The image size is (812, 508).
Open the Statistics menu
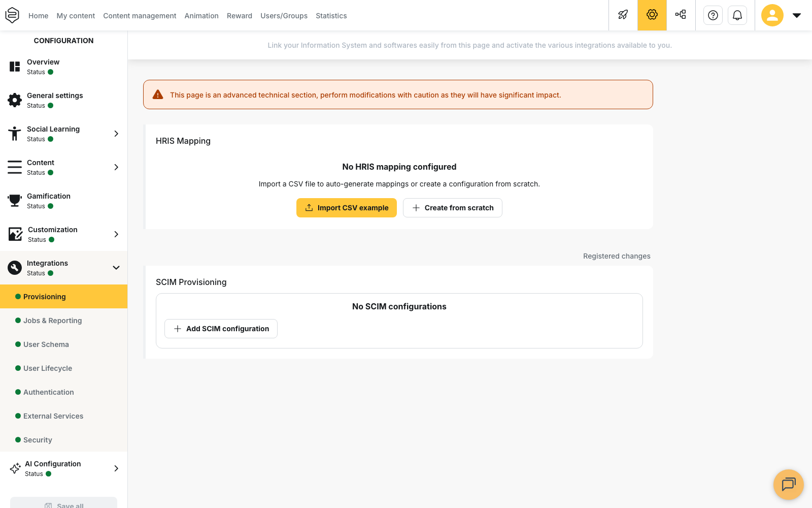(331, 16)
